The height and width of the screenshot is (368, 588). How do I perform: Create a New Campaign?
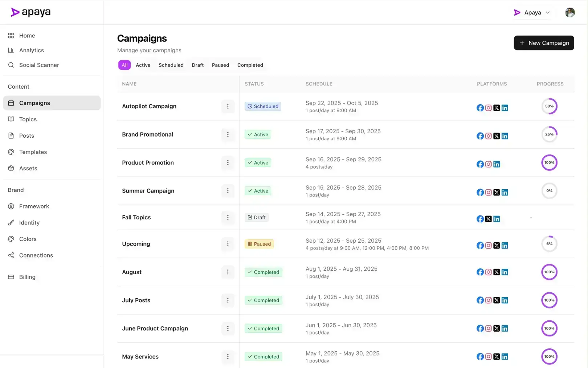pyautogui.click(x=544, y=43)
